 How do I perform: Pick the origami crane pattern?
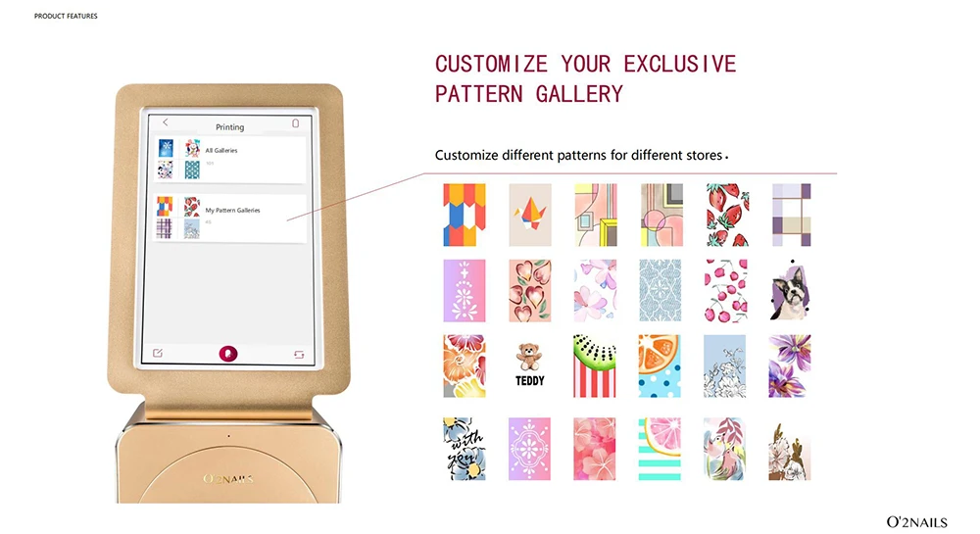530,215
